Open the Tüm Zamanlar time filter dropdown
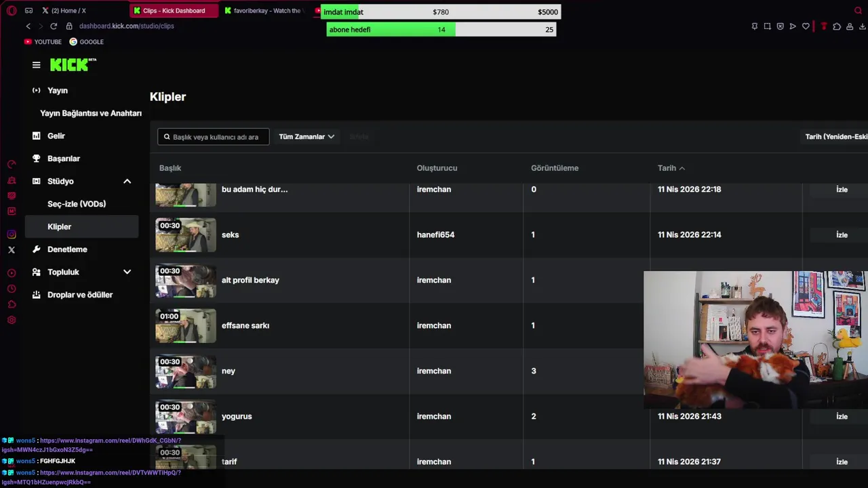 (x=307, y=137)
